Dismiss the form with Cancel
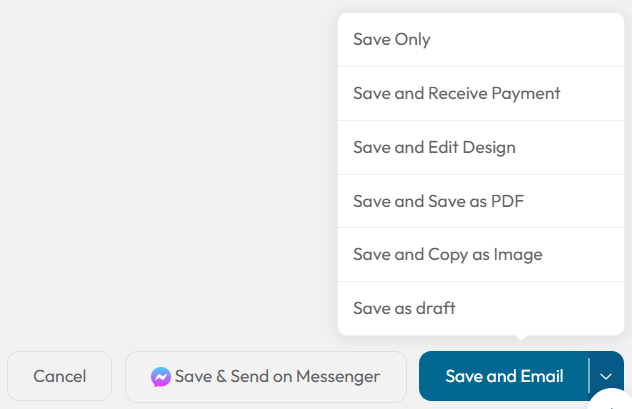Screen dimensions: 632x409 [60, 376]
